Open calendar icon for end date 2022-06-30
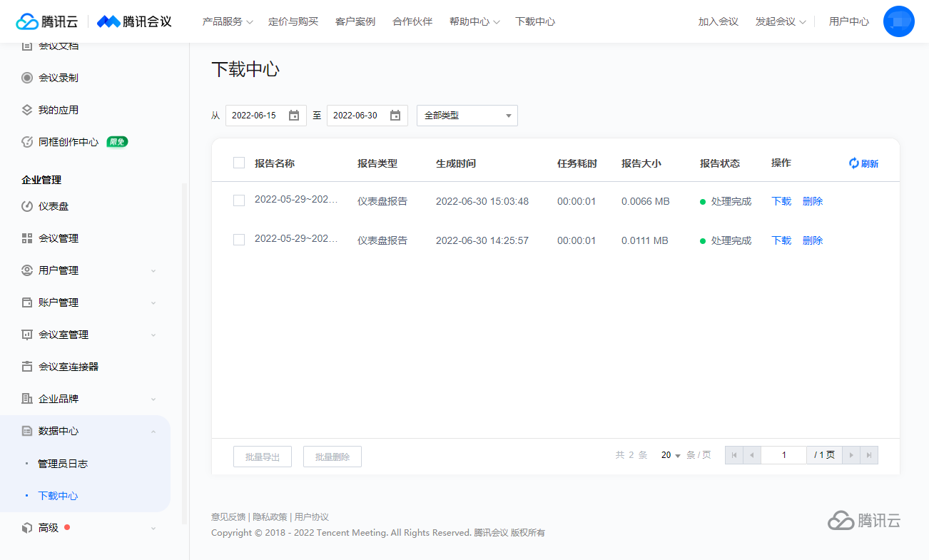The width and height of the screenshot is (929, 560). point(395,116)
